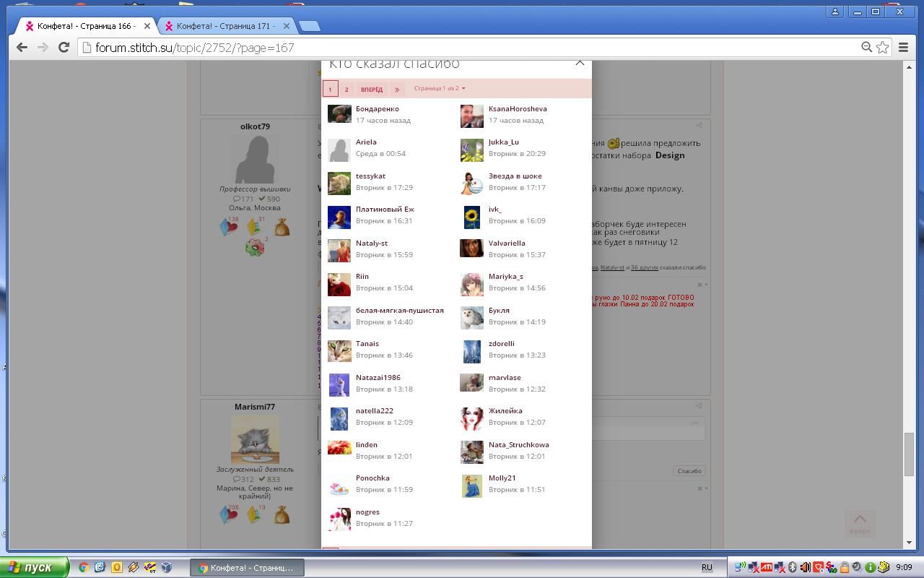Jump to last page with double-arrow icon

click(x=396, y=90)
